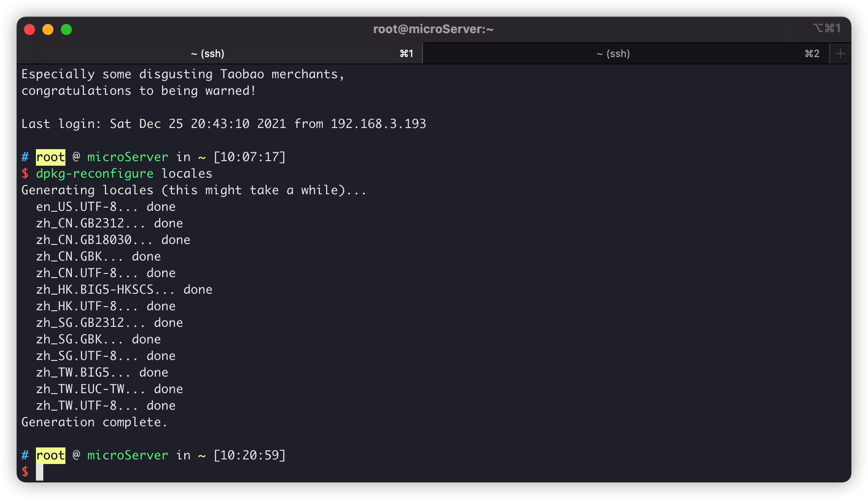Screen dimensions: 868x499
Task: Click the ⌥⌘1 indicator in title bar
Action: (x=827, y=29)
